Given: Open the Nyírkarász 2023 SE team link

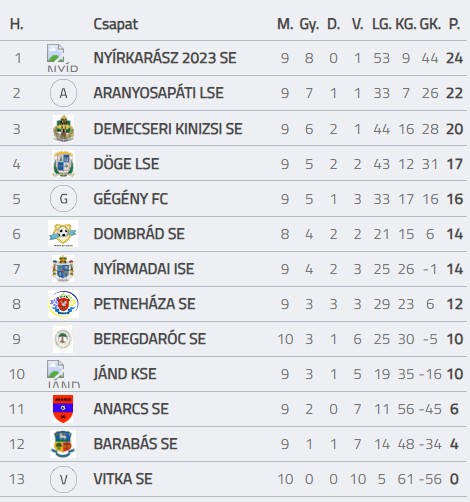Looking at the screenshot, I should tap(165, 58).
